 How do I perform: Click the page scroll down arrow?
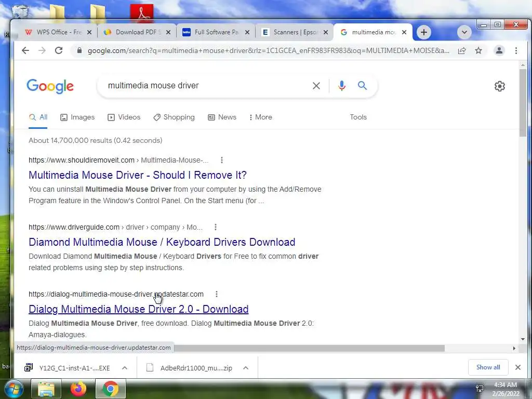pyautogui.click(x=523, y=339)
